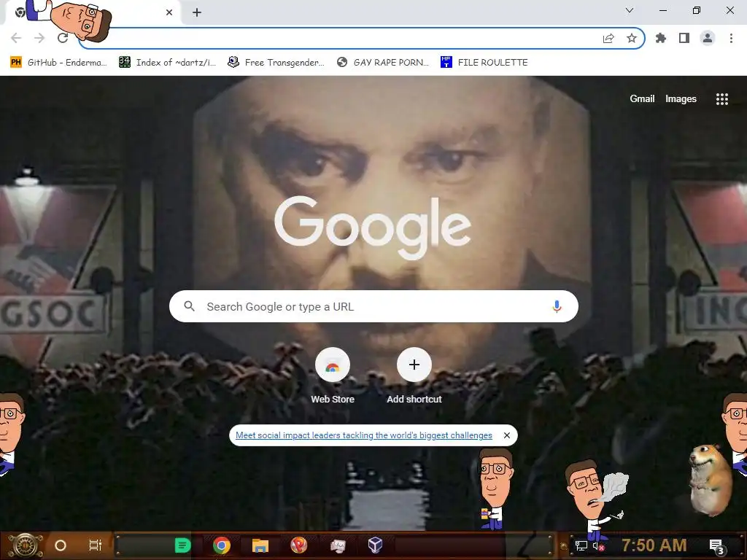The height and width of the screenshot is (560, 747).
Task: Open the Images link
Action: (x=681, y=98)
